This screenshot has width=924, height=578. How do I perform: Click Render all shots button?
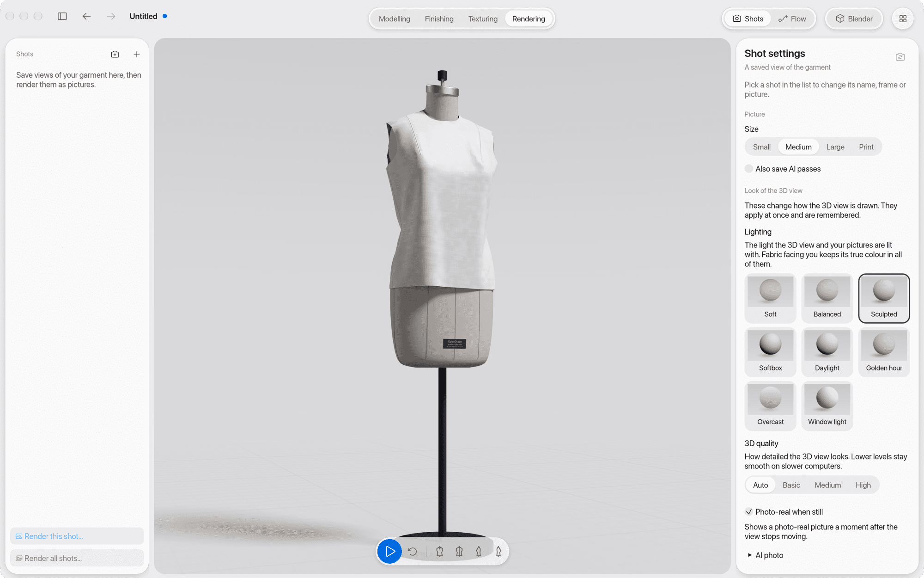77,558
